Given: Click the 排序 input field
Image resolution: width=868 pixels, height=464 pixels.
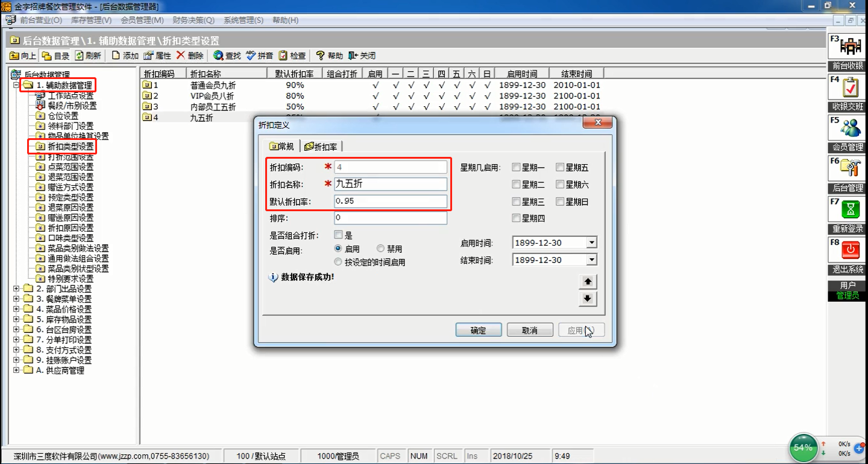Looking at the screenshot, I should [391, 218].
